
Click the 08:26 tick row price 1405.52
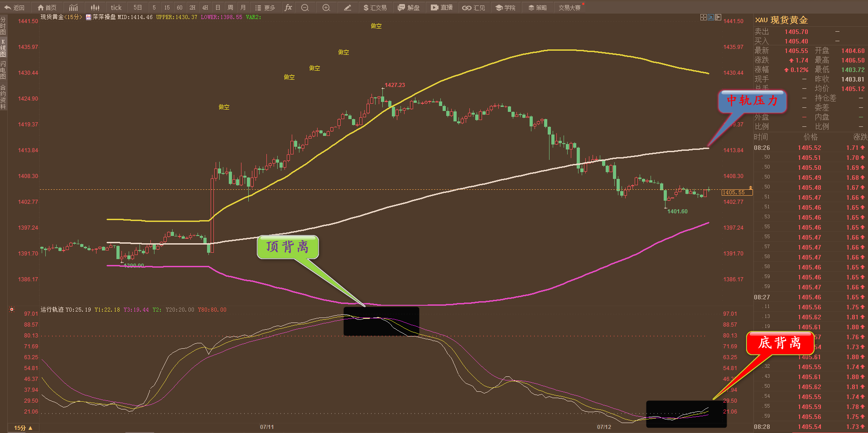[x=809, y=148]
